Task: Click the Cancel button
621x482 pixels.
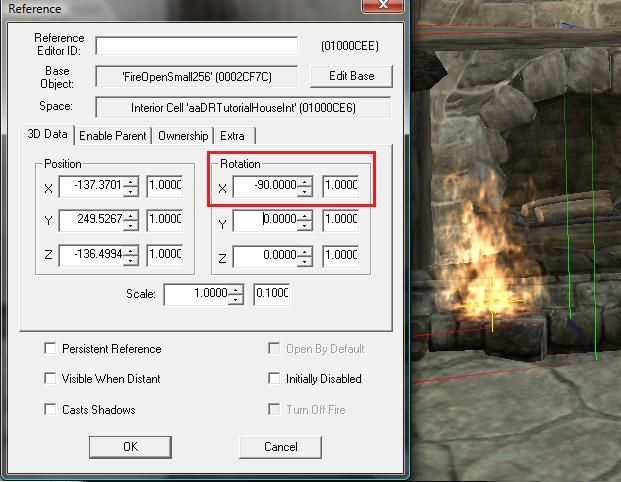Action: pyautogui.click(x=280, y=447)
